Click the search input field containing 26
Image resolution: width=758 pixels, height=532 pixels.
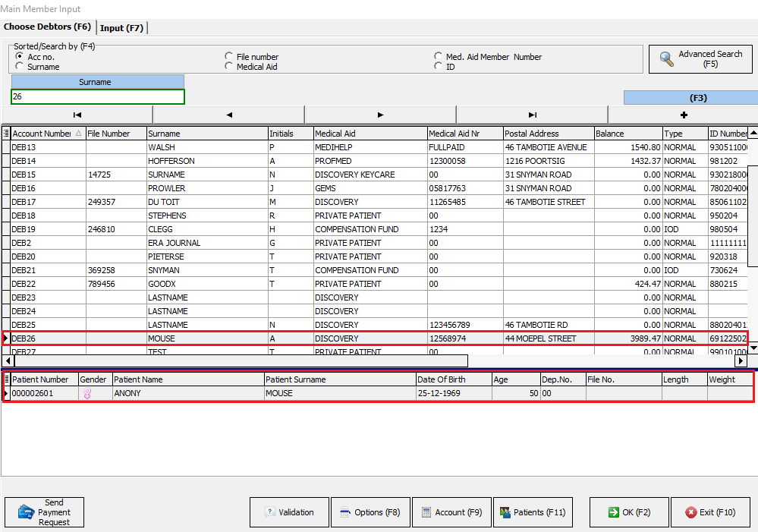tap(97, 97)
